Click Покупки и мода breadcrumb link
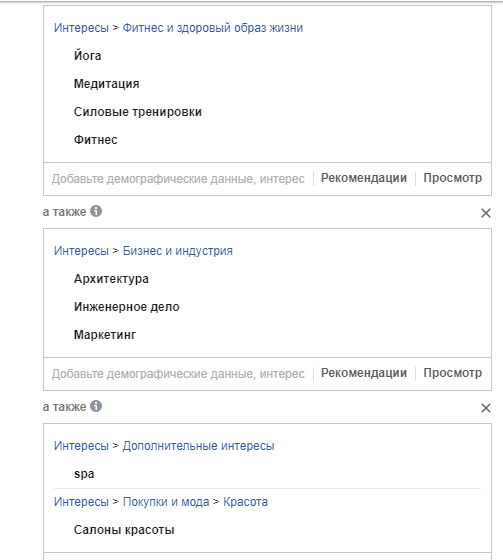Viewport: 503px width, 560px height. click(166, 502)
